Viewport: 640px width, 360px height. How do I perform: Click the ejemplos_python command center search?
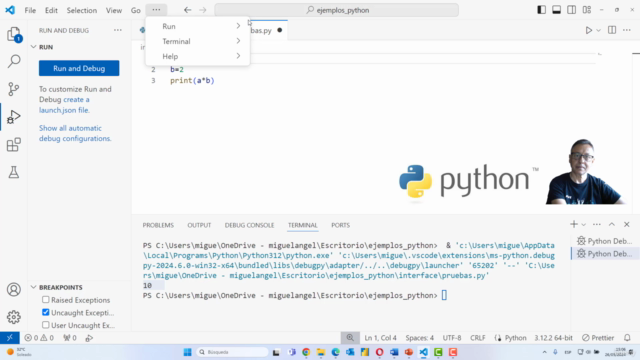[x=337, y=10]
